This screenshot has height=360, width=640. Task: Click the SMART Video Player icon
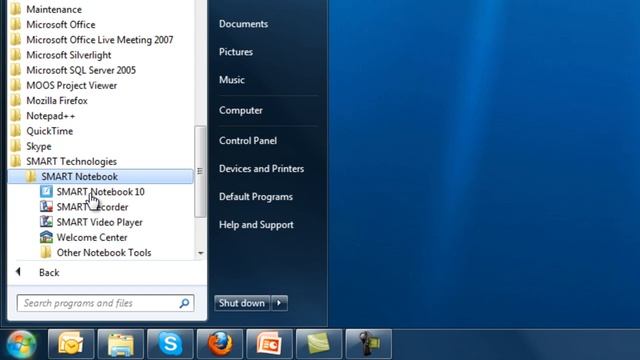click(46, 222)
